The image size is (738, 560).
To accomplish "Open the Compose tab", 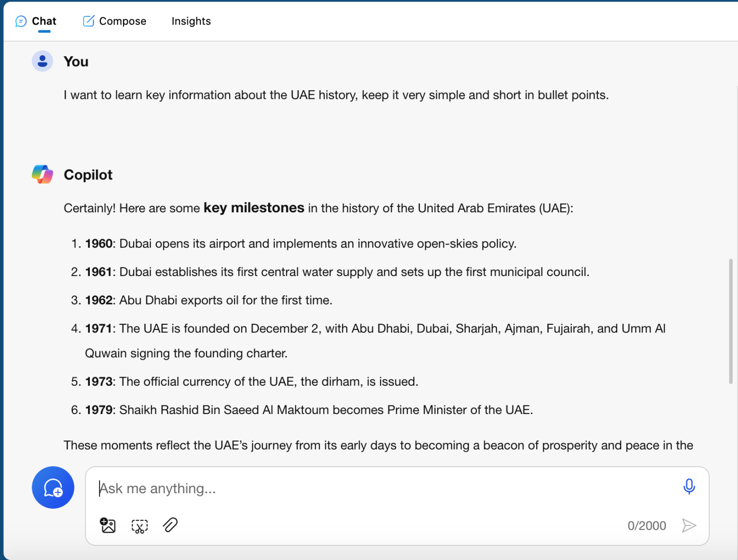I will (115, 21).
